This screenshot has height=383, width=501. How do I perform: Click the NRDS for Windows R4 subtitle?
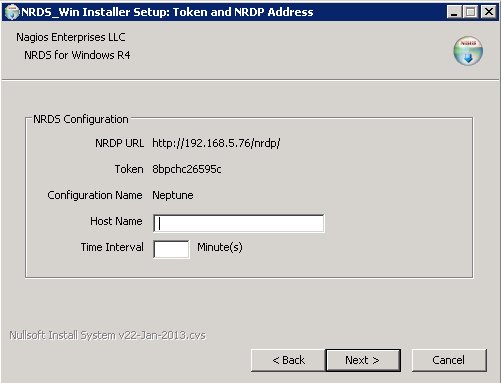click(77, 55)
